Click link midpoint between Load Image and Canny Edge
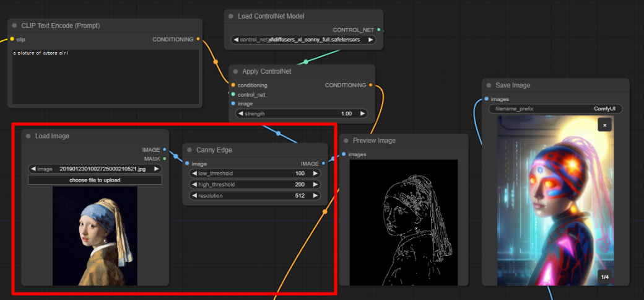644x300 pixels. click(176, 156)
